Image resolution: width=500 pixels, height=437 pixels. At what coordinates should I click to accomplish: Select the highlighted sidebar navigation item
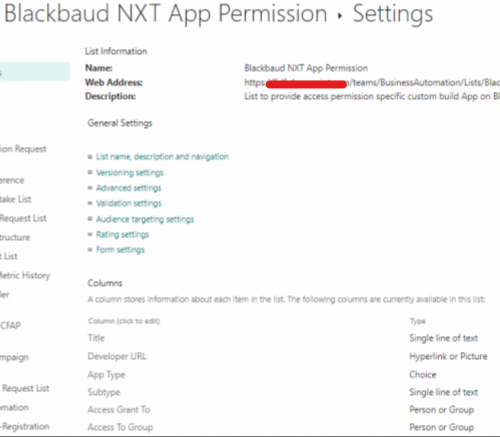(35, 71)
